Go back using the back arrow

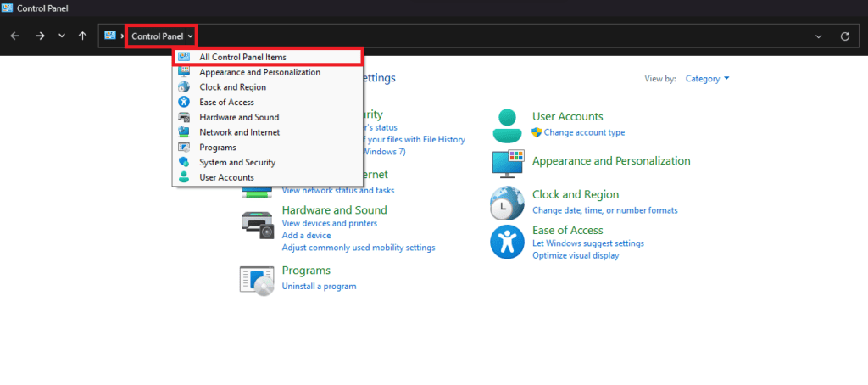[x=15, y=36]
